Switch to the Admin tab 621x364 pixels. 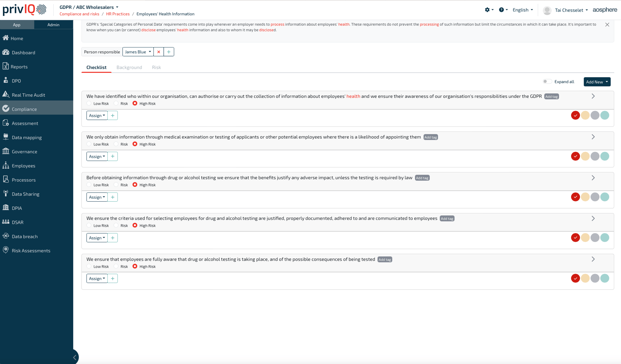[53, 25]
